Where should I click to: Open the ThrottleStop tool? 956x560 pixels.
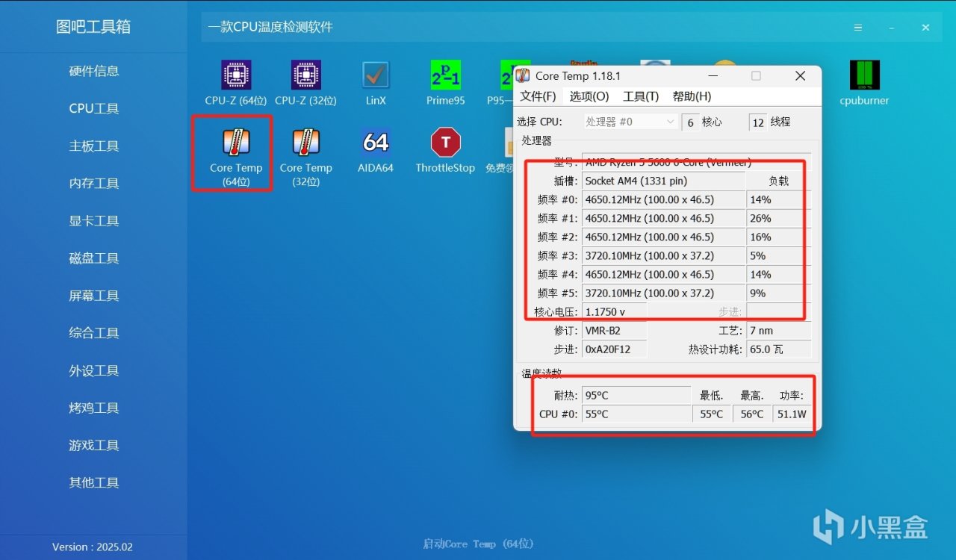pyautogui.click(x=446, y=150)
